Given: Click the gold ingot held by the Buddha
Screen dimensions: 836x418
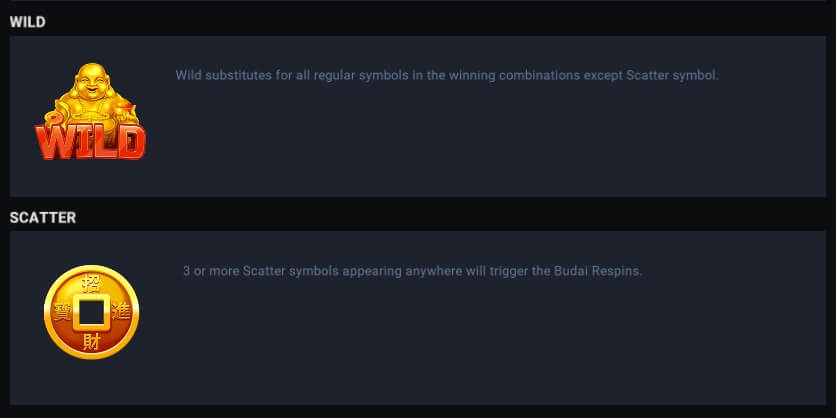Looking at the screenshot, I should coord(126,111).
